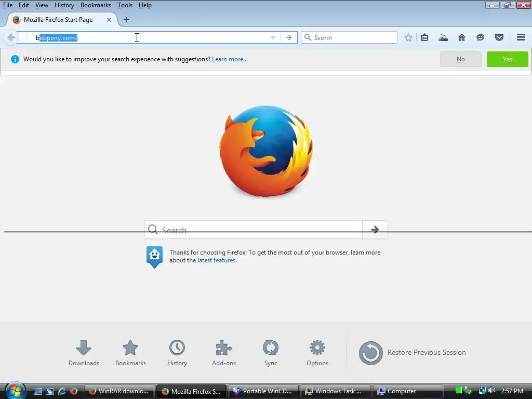Accept search suggestions with Yes
This screenshot has width=532, height=399.
click(x=507, y=59)
